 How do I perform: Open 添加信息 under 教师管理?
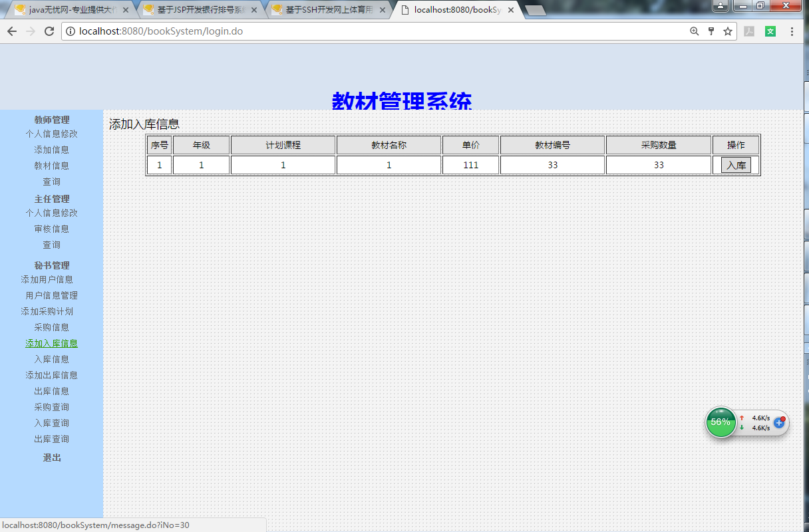click(52, 150)
